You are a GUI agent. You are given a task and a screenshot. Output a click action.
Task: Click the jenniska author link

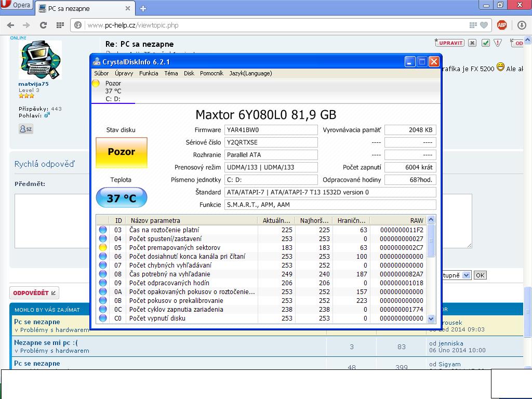[x=450, y=343]
